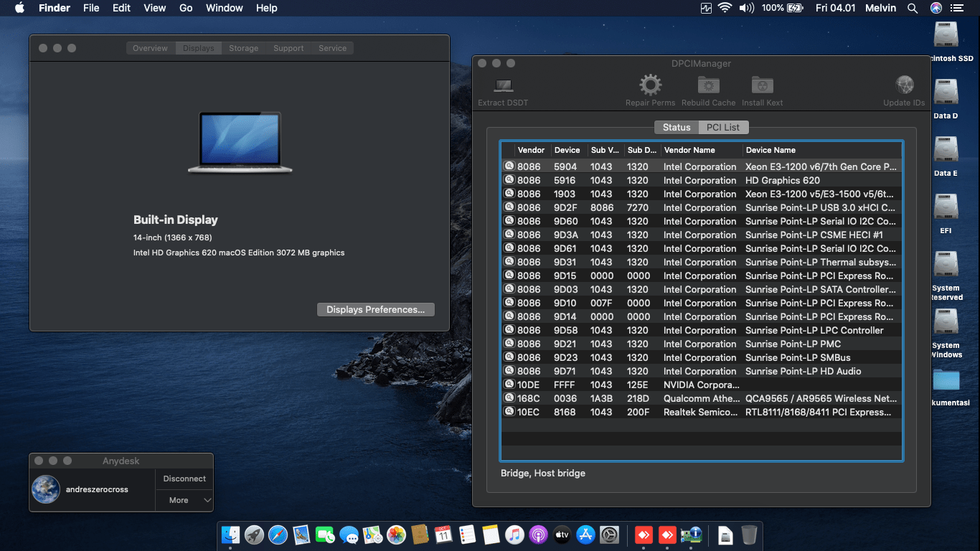Click the lookup icon on the Sunrise Point-LP HD Audio row
The width and height of the screenshot is (980, 551).
509,371
